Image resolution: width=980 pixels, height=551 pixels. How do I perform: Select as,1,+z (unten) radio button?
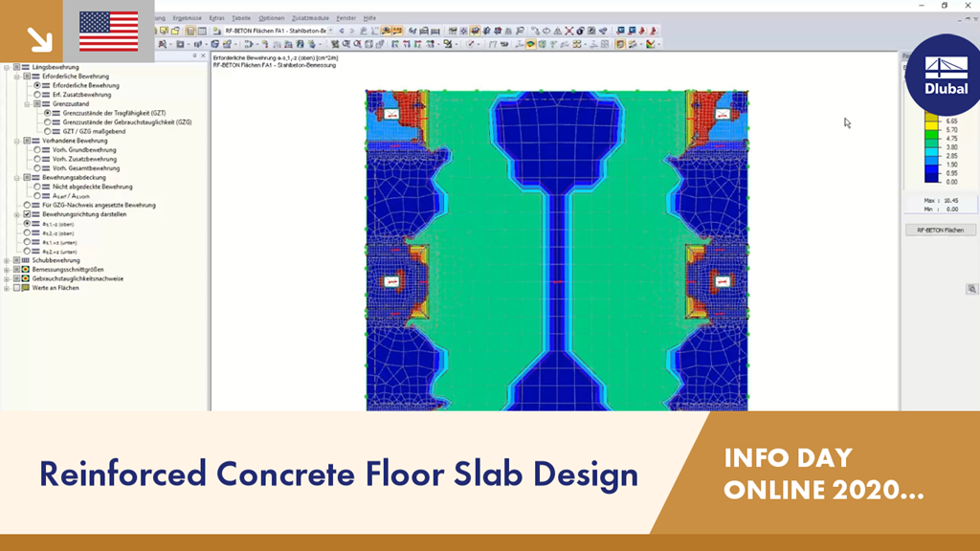(27, 242)
